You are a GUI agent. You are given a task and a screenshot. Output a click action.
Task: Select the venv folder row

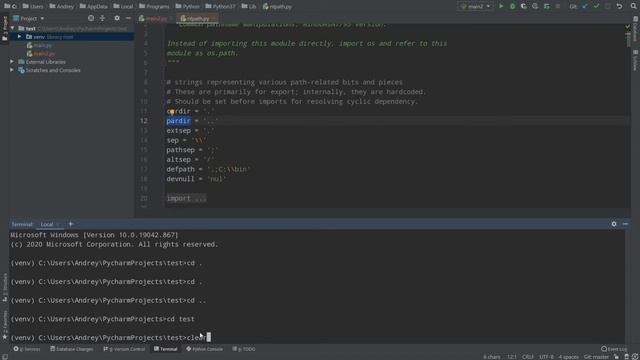pyautogui.click(x=71, y=37)
